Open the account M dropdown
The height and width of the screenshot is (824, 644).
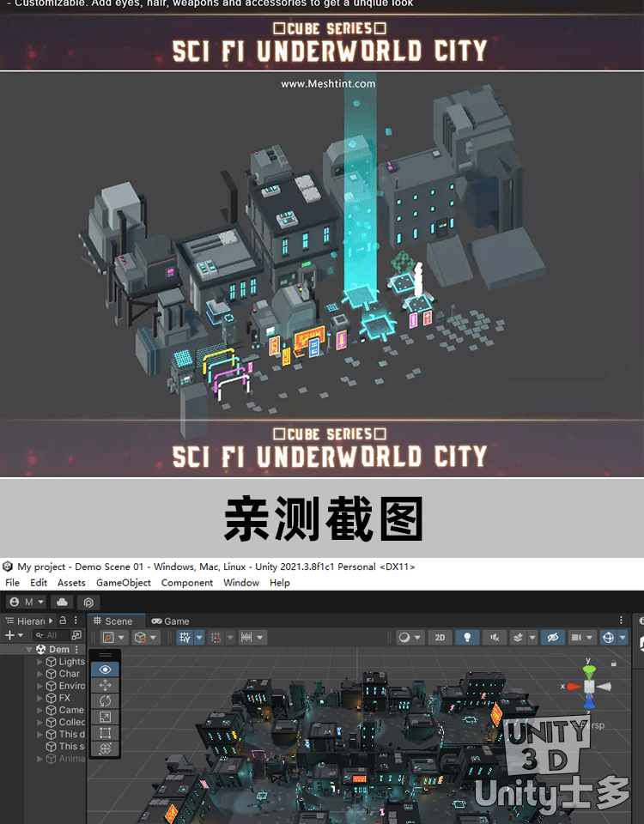tap(27, 603)
